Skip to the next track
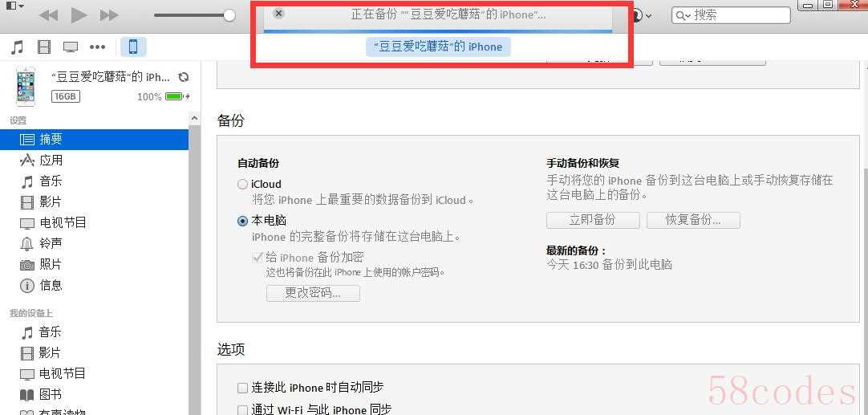 point(109,15)
